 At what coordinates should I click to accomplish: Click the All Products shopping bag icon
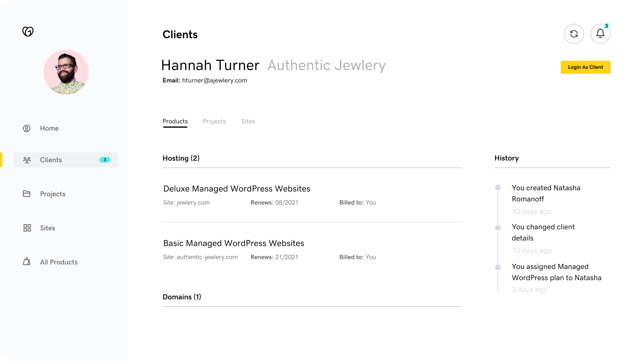pyautogui.click(x=27, y=262)
